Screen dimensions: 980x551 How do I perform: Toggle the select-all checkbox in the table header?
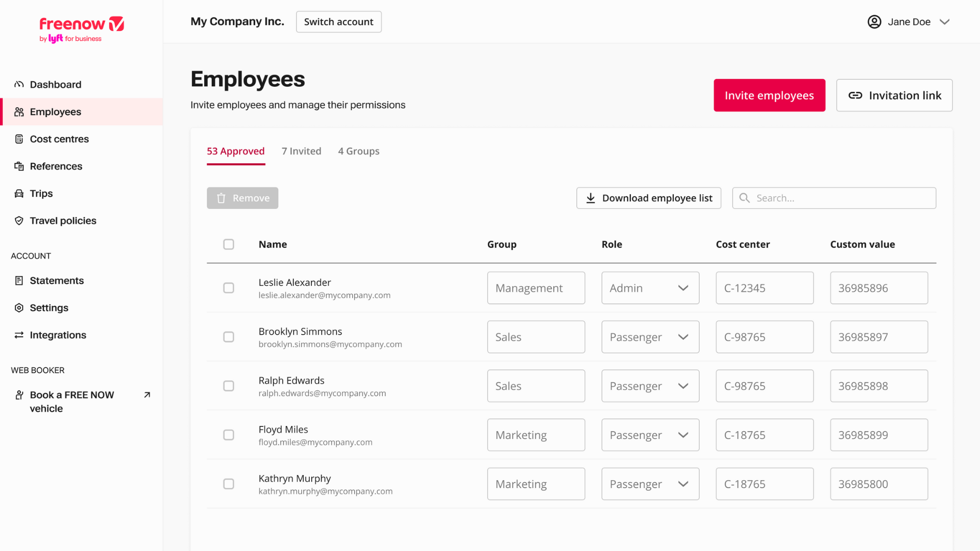click(x=229, y=244)
